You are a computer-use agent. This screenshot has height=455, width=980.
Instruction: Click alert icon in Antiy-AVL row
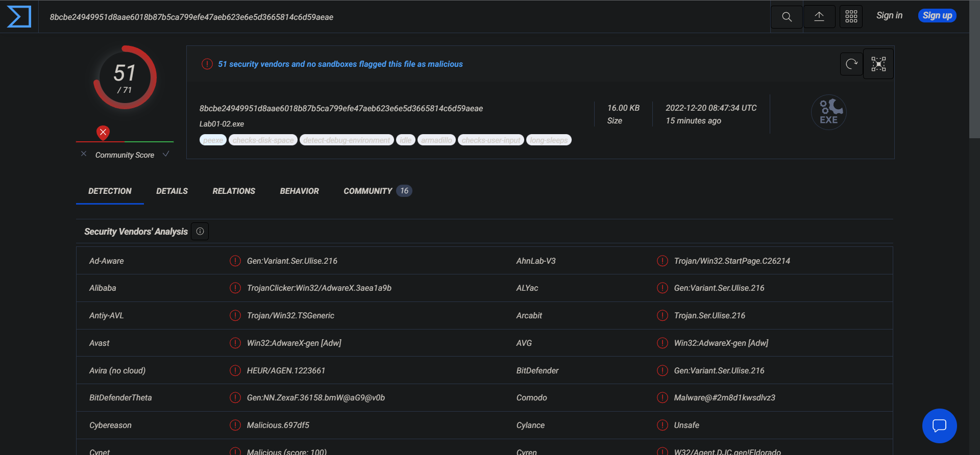tap(235, 315)
